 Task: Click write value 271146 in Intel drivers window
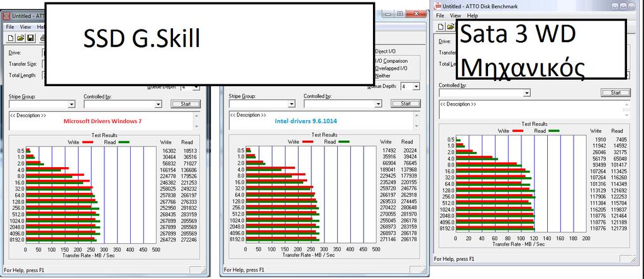[387, 239]
